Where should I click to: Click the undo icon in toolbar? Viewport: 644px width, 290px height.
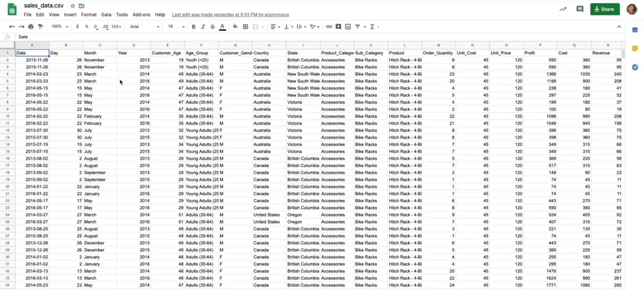(x=12, y=27)
